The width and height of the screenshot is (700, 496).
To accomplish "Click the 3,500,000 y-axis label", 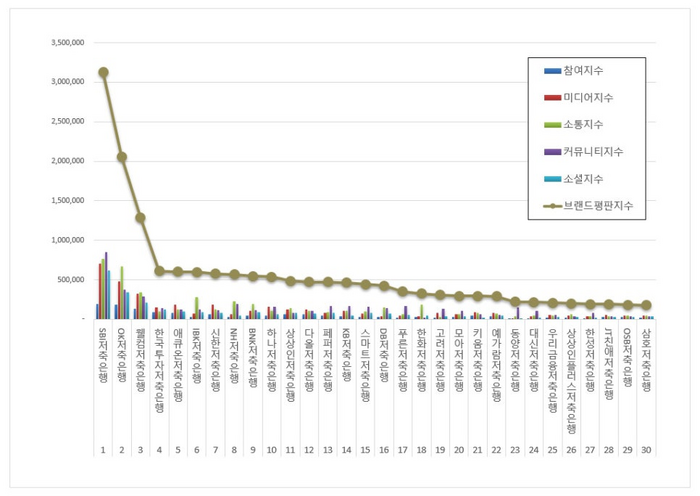I will tap(68, 42).
